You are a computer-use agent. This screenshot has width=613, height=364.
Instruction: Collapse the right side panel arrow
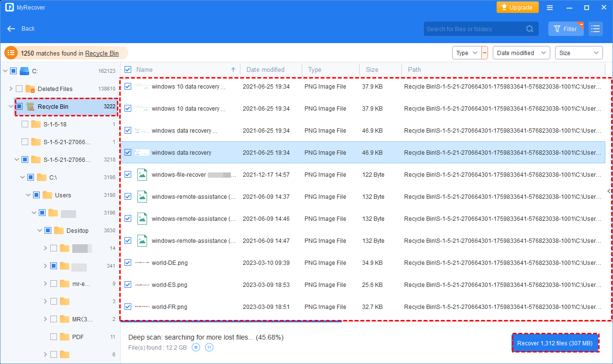click(x=609, y=191)
